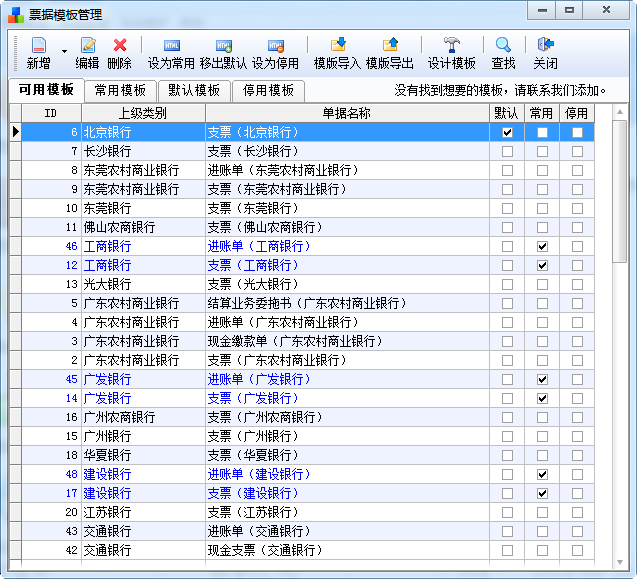This screenshot has height=579, width=637.
Task: Switch to 常用模板 tab
Action: [120, 90]
